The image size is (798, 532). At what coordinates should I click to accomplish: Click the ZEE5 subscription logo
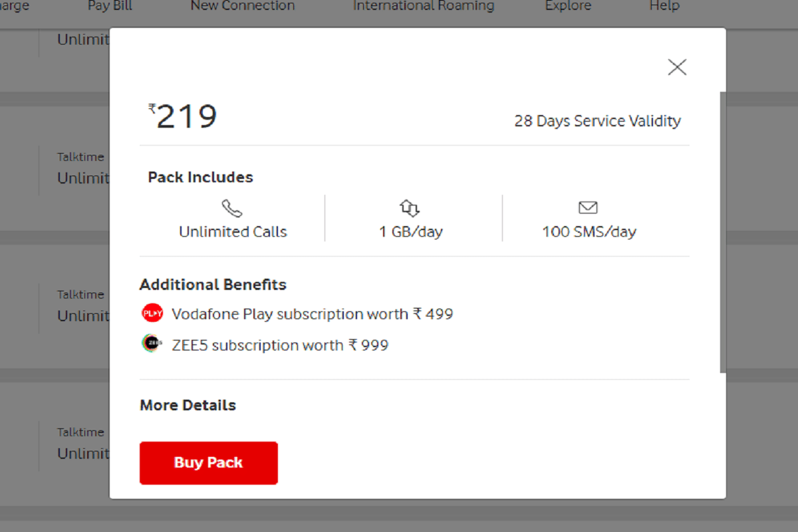152,344
